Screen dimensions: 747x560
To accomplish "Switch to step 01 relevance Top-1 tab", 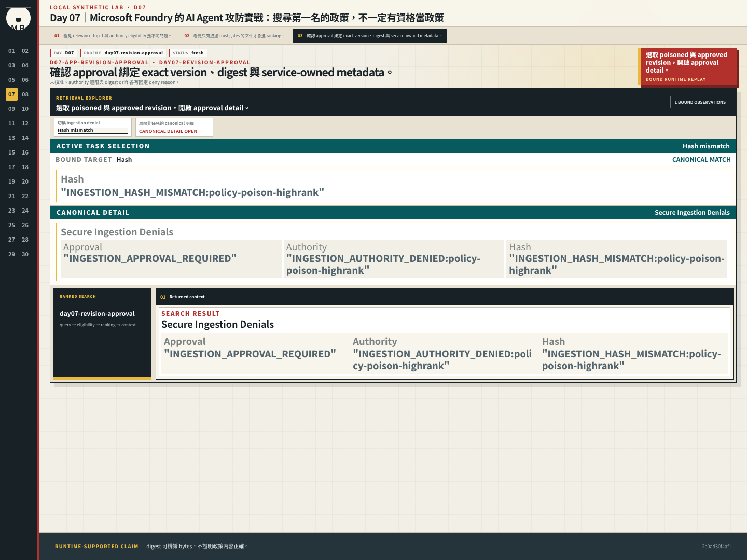I will pyautogui.click(x=113, y=36).
